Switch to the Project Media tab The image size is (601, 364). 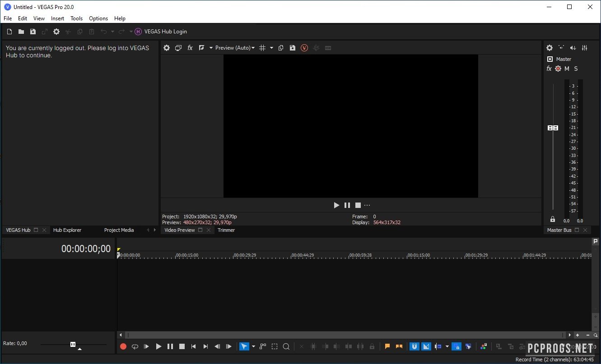click(x=119, y=230)
